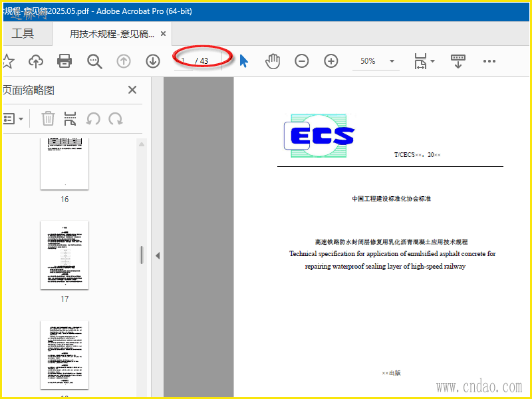Go to the previous page arrow
This screenshot has width=532, height=399.
click(x=124, y=61)
